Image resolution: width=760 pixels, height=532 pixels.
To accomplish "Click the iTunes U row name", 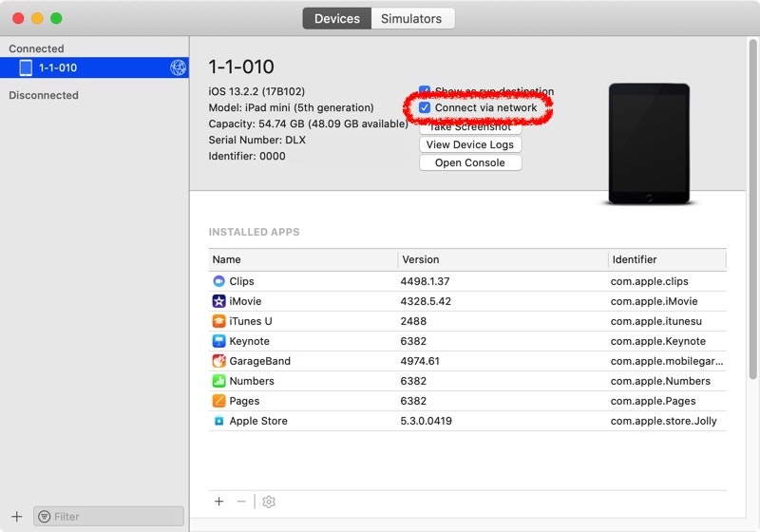I will click(x=251, y=321).
